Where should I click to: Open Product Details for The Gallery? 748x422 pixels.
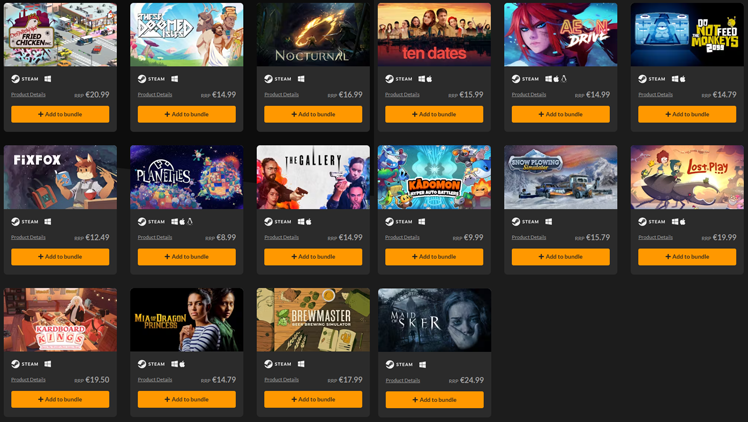coord(281,237)
